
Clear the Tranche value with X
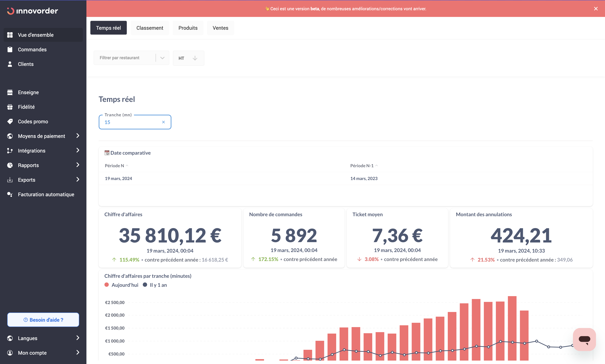[163, 122]
